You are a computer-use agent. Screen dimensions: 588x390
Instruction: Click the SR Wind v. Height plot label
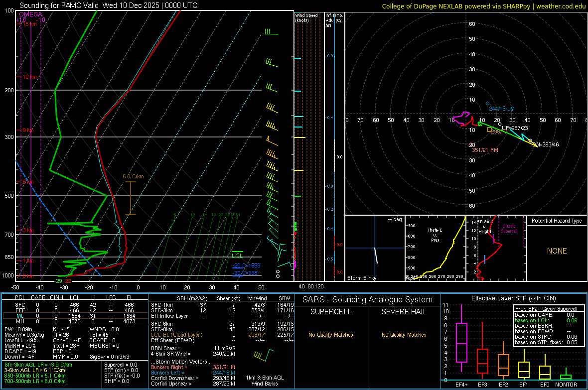[485, 227]
